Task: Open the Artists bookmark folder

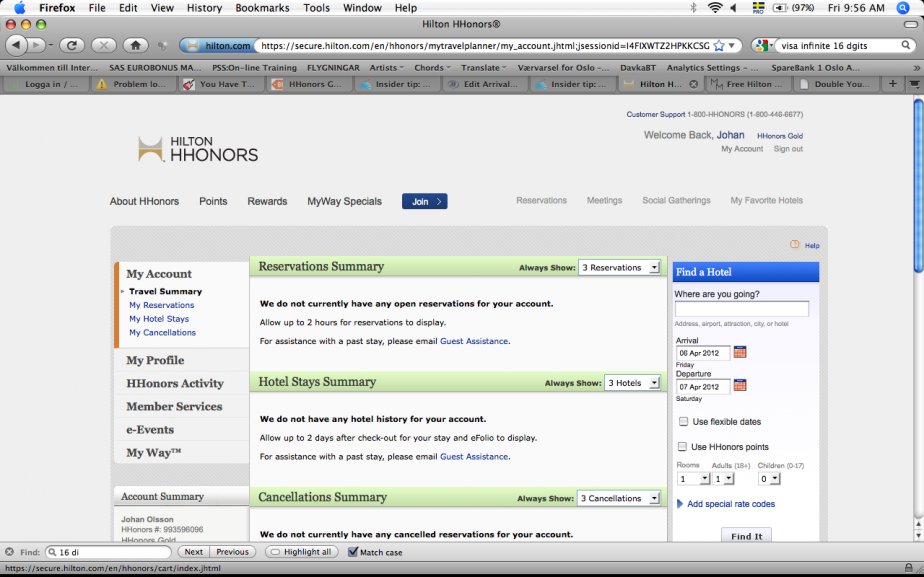Action: click(387, 68)
